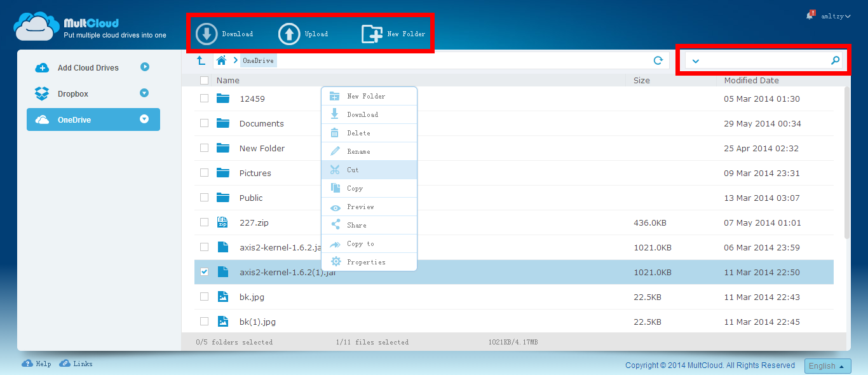This screenshot has height=375, width=868.
Task: Expand the Dropbox drive arrow
Action: pyautogui.click(x=144, y=93)
